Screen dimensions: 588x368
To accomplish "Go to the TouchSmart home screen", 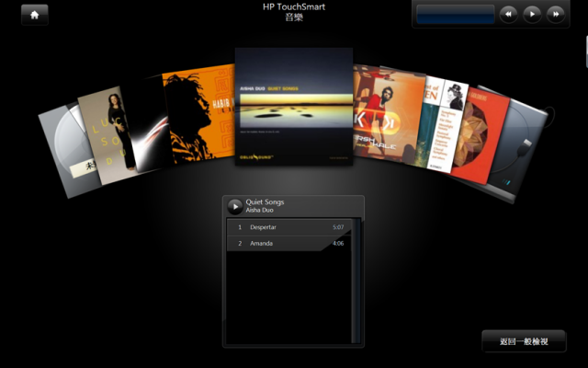I will point(35,15).
